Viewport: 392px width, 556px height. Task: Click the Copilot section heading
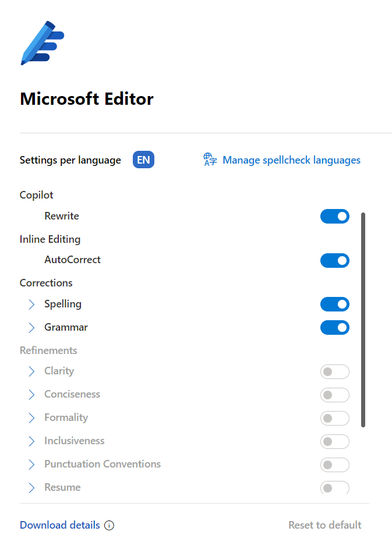(x=37, y=195)
